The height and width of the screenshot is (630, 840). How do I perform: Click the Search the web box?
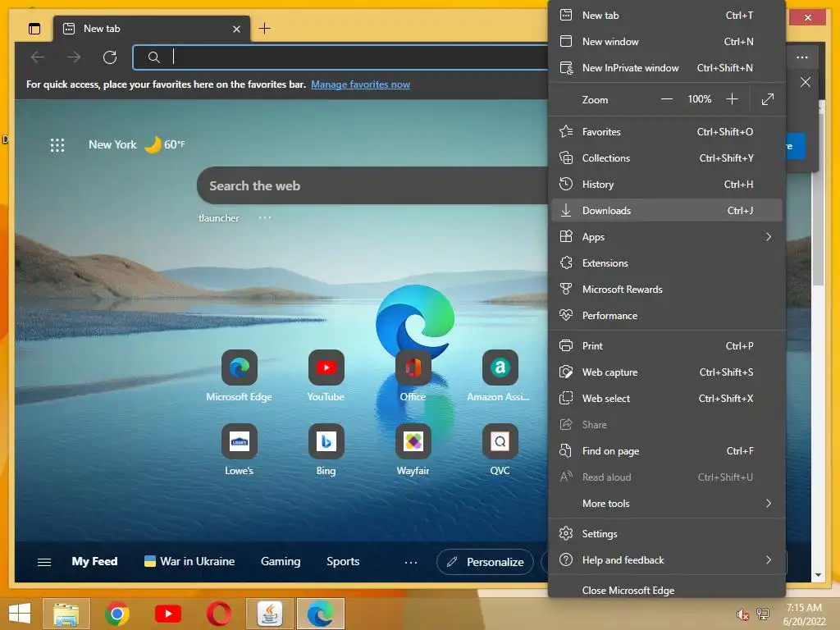click(x=373, y=186)
